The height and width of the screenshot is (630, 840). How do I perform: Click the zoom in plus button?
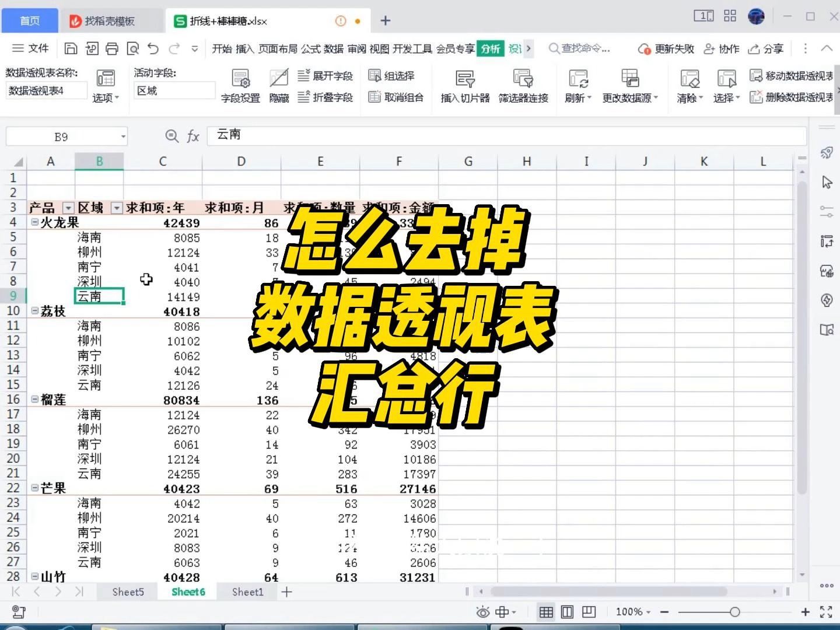coord(806,612)
